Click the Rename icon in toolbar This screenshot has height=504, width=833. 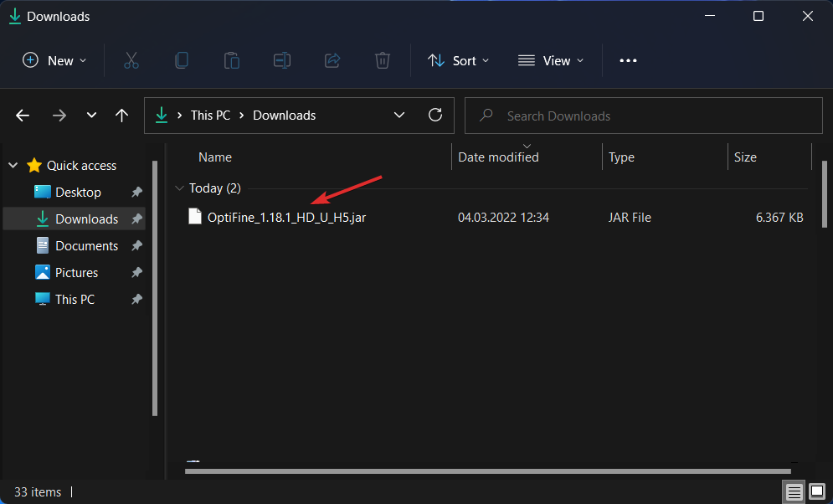282,60
